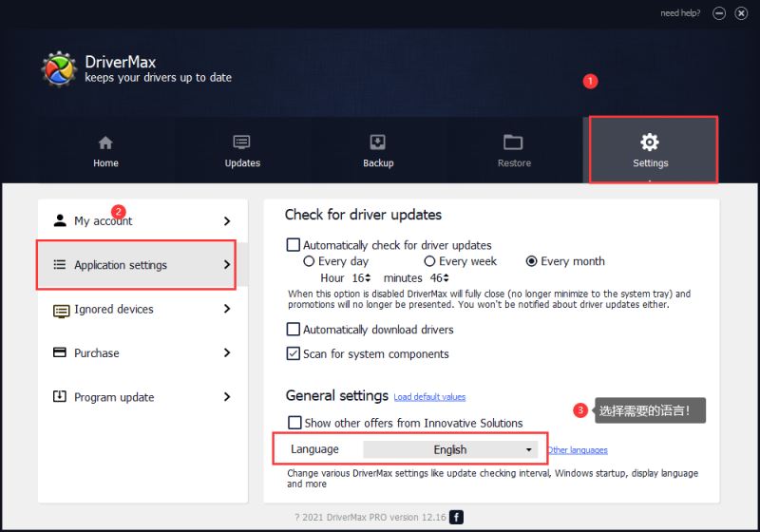The width and height of the screenshot is (760, 532).
Task: Select Ignored devices menu item
Action: tap(142, 309)
